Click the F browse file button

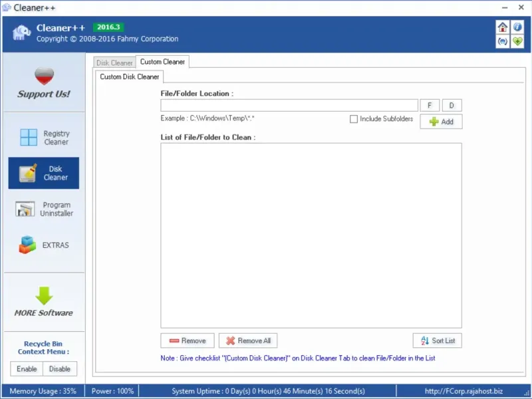coord(430,106)
